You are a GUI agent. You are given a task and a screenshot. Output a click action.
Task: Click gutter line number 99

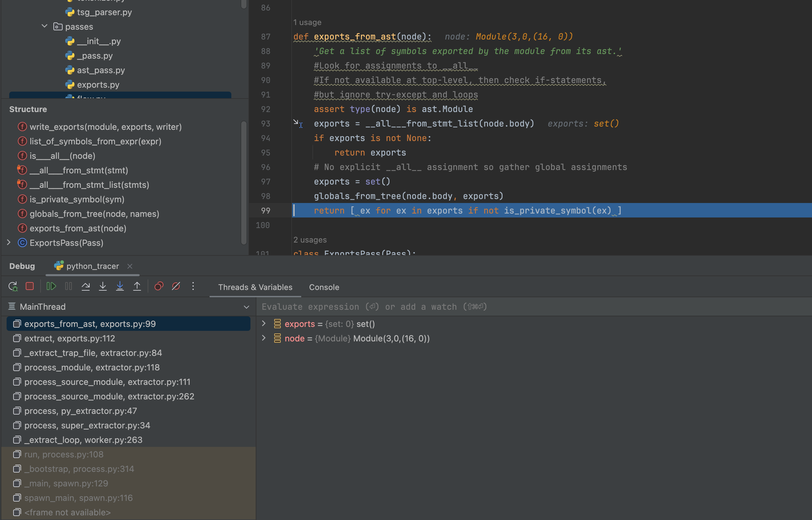[x=266, y=211]
